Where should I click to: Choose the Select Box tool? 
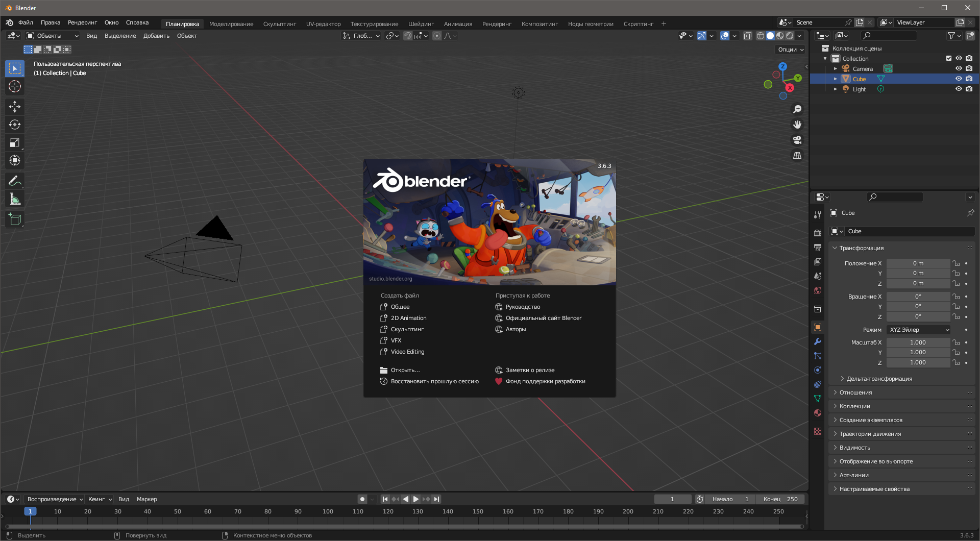[15, 68]
